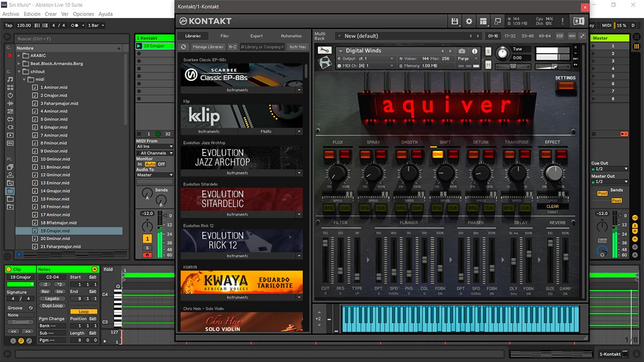Show Digital Winds instrument info icon
Screen dimensions: 644x362
(474, 51)
